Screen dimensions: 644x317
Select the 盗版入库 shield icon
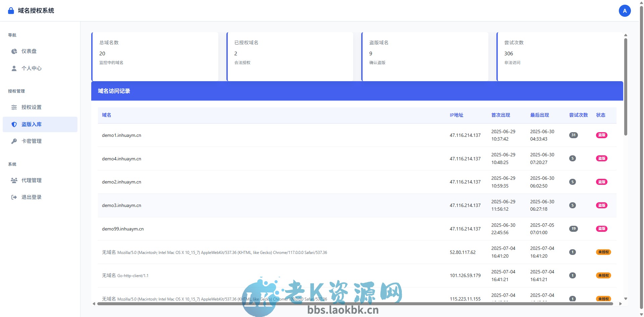(14, 124)
